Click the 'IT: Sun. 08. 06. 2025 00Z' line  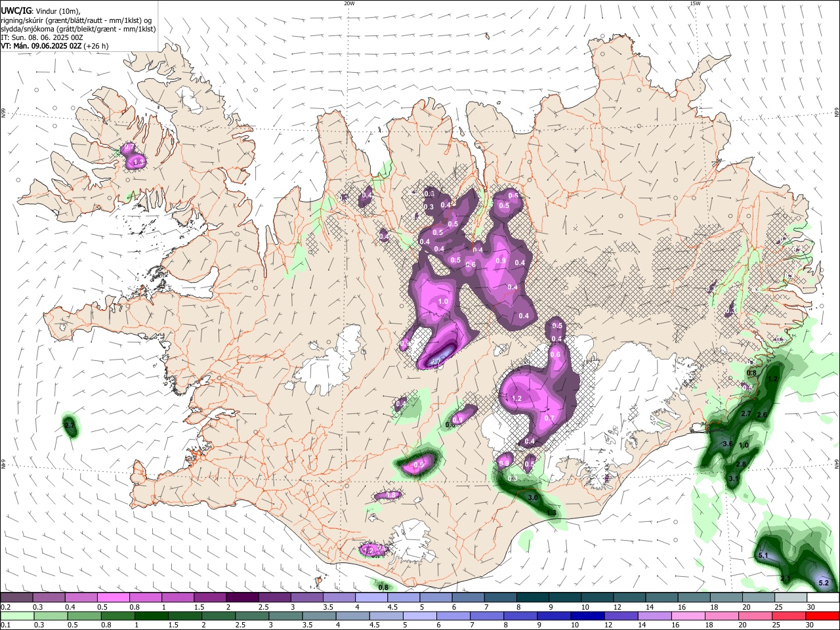coord(42,37)
